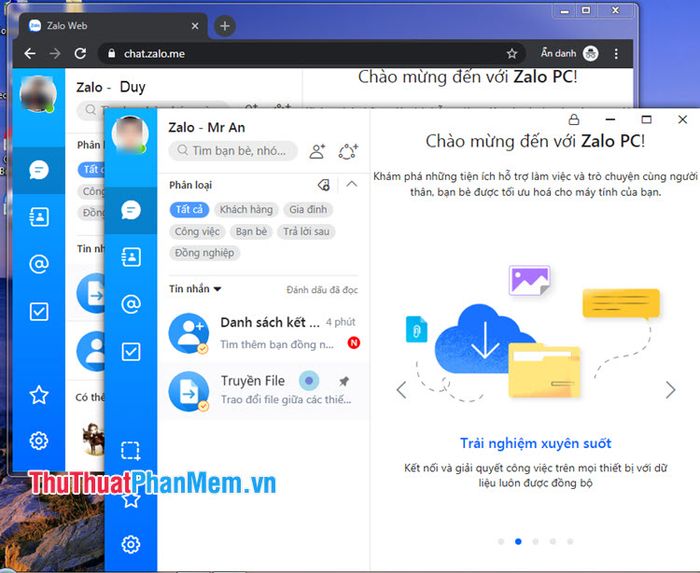Click Chrome forward arrow button
This screenshot has height=573, width=700.
coord(55,54)
